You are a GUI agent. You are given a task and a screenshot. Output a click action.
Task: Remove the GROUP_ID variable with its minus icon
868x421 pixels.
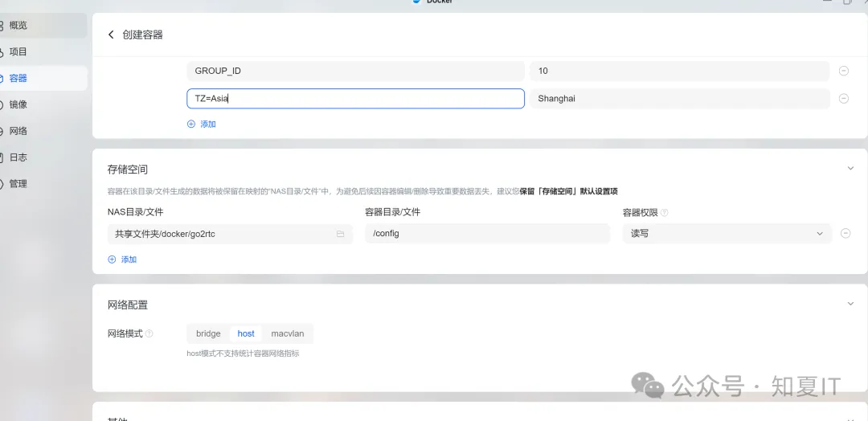click(844, 71)
